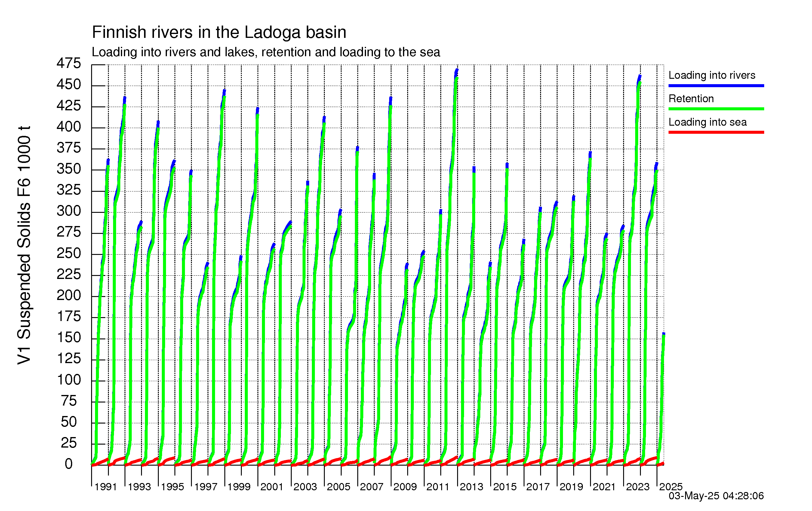The image size is (812, 511).
Task: Click the x-axis year label 2001
Action: click(x=272, y=487)
